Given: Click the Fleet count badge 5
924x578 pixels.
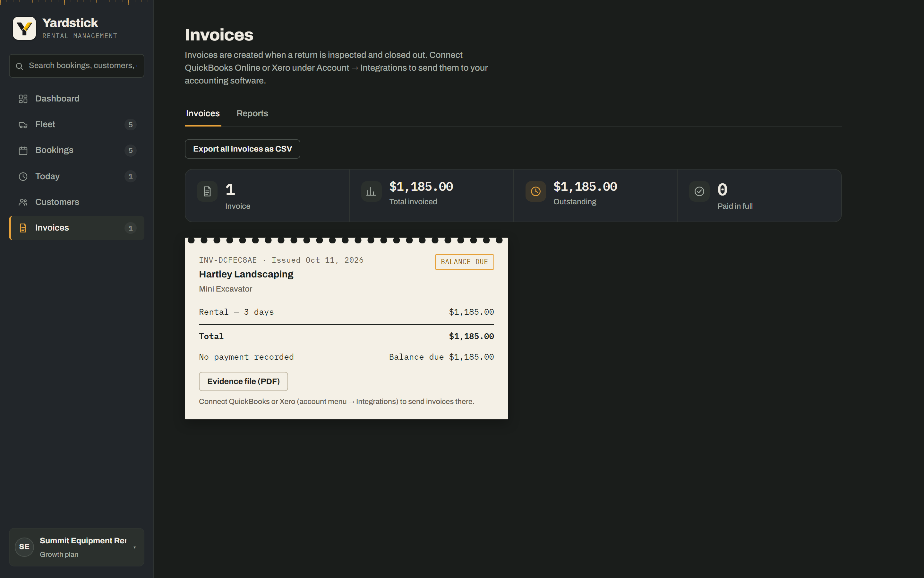Looking at the screenshot, I should point(131,125).
